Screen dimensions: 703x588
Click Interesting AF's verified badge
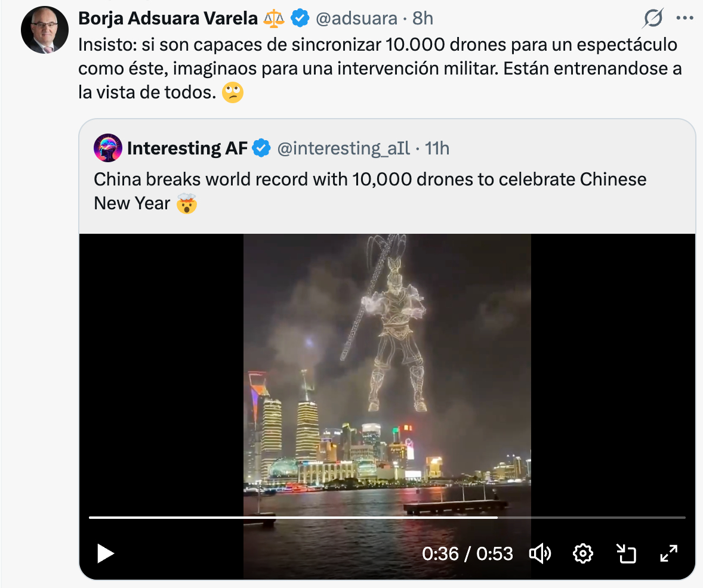(x=261, y=148)
